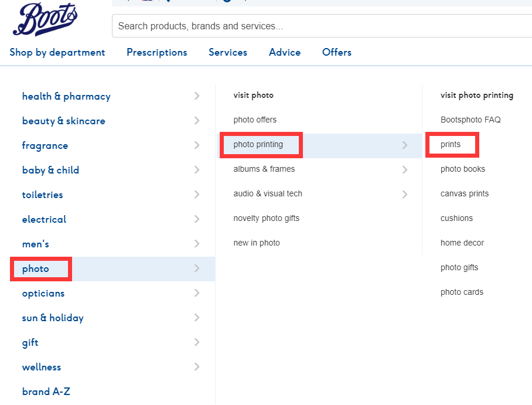Expand the photo printing submenu arrow
Screen dimensions: 532x405
(405, 145)
